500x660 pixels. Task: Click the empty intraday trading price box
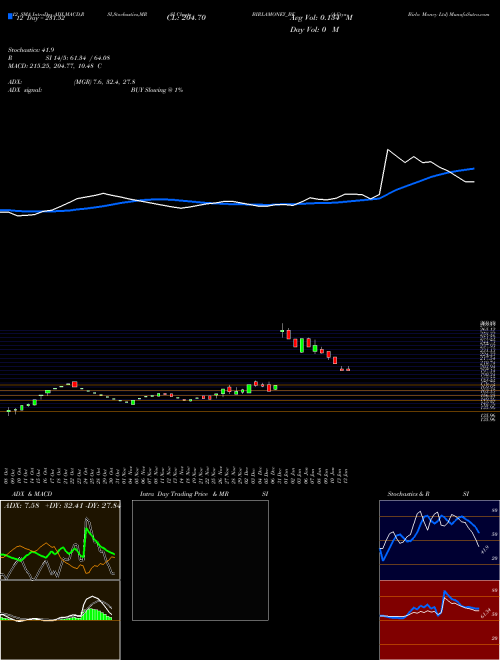click(200, 560)
